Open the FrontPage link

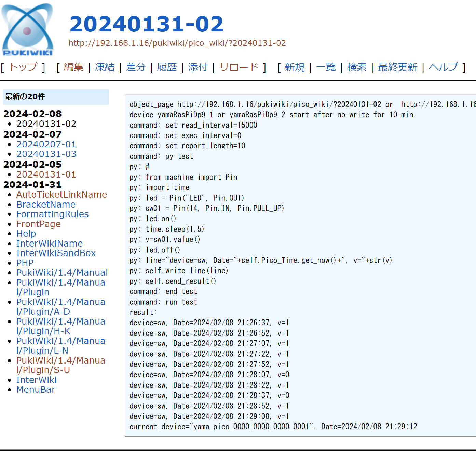tap(38, 224)
